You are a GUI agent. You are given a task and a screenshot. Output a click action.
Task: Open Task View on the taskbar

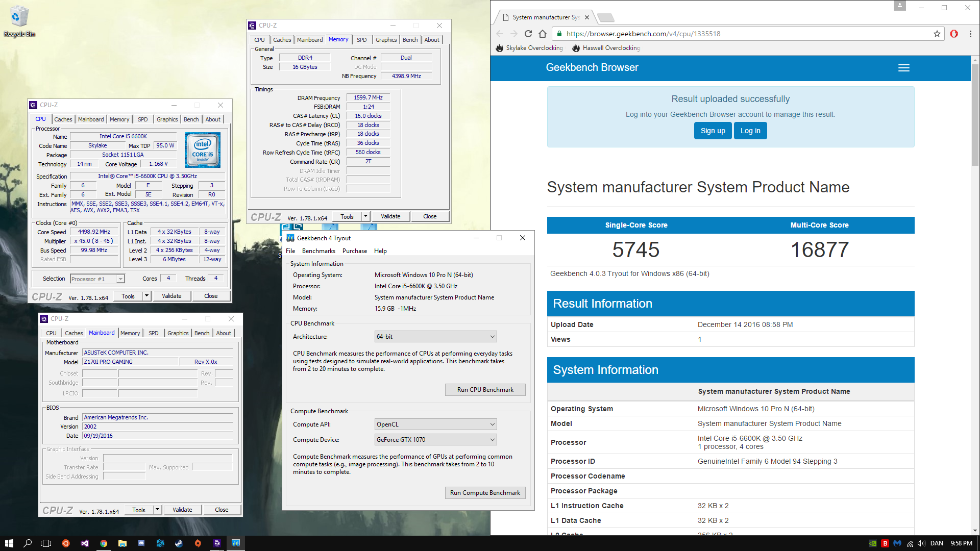click(x=46, y=543)
